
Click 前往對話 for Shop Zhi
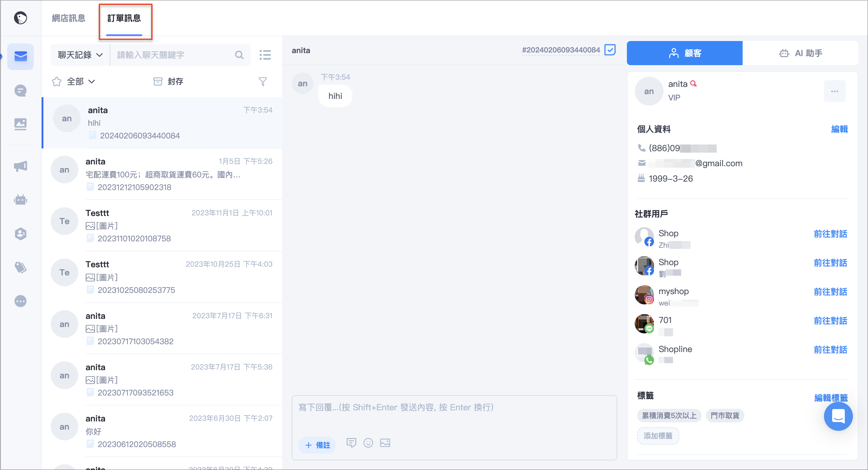tap(830, 234)
